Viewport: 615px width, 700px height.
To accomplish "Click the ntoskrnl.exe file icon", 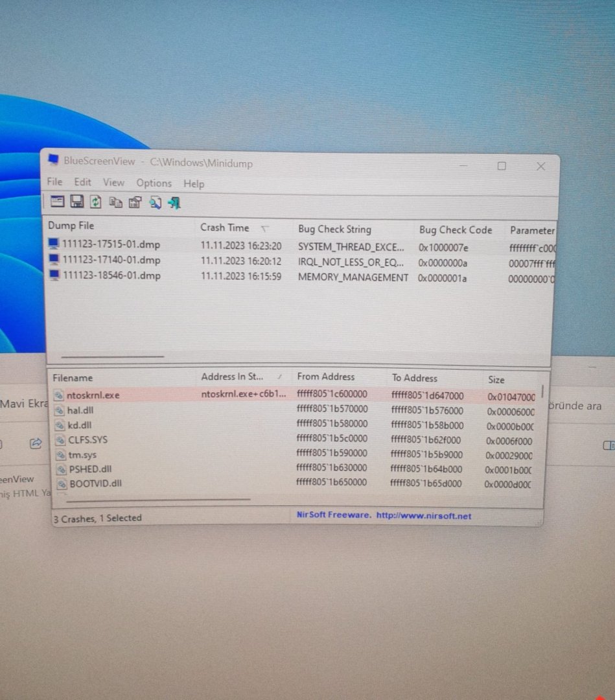I will coord(58,395).
